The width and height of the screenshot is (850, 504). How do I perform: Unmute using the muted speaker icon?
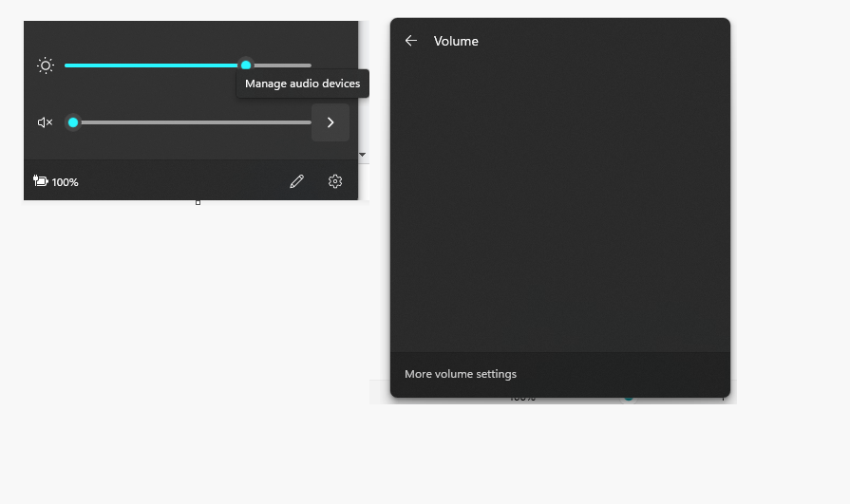click(45, 122)
